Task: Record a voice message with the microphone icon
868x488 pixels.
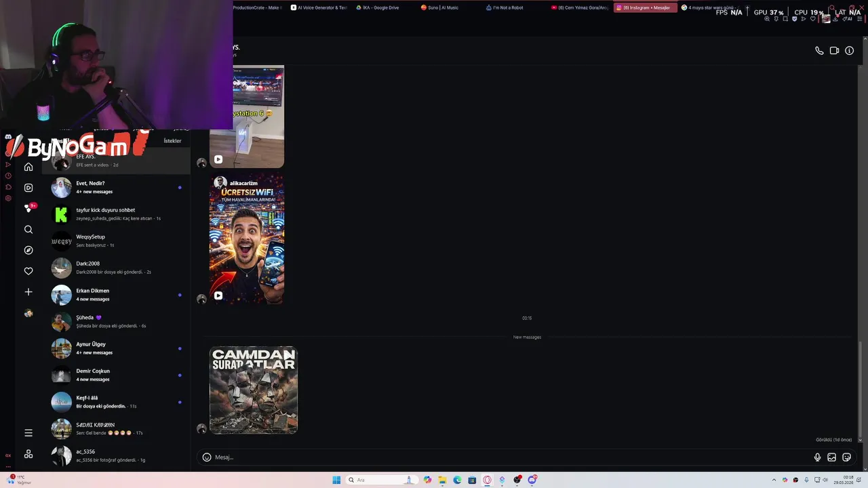Action: 817,457
